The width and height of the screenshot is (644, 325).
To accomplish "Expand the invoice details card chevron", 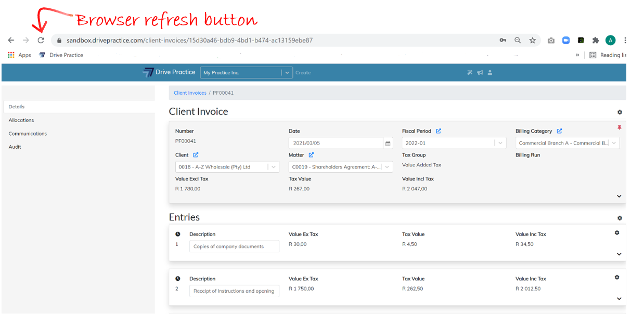I will tap(619, 196).
